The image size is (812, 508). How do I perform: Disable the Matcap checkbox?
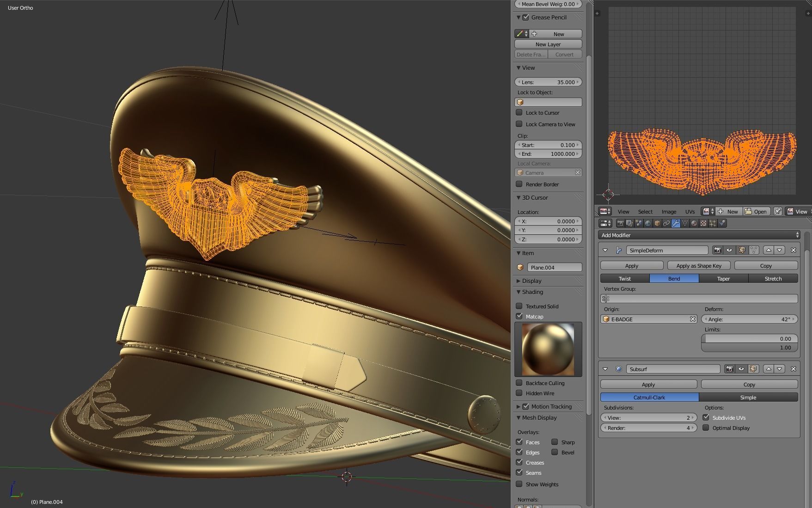point(519,316)
